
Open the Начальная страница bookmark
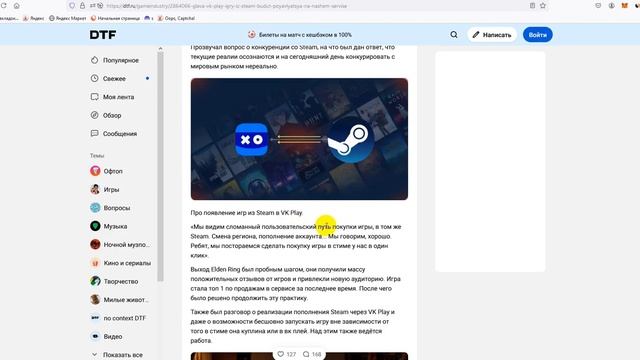coord(116,18)
